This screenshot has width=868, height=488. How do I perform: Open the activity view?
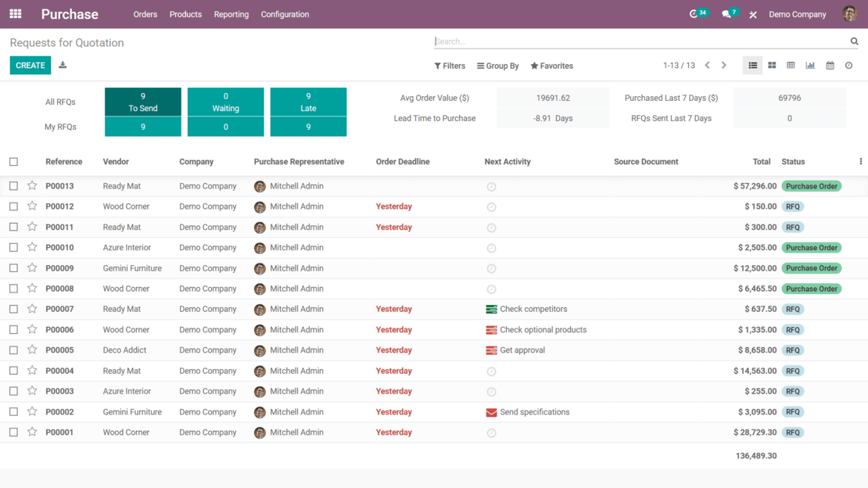848,65
